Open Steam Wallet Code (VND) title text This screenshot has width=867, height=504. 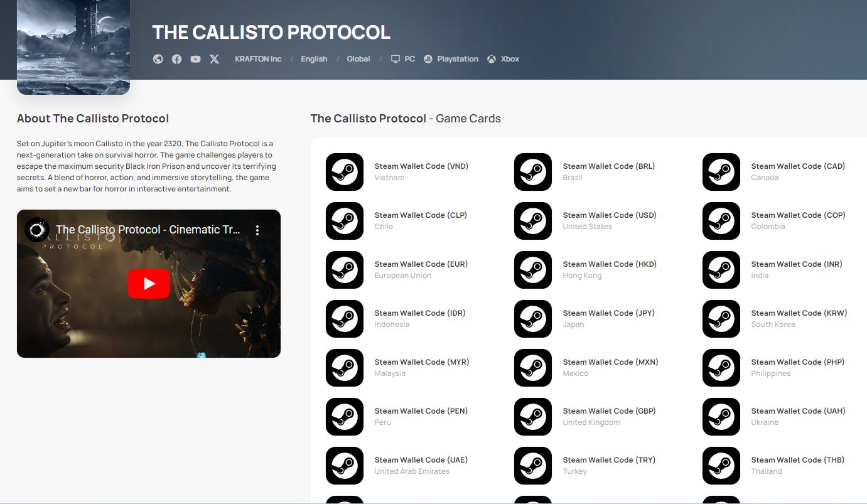coord(421,166)
